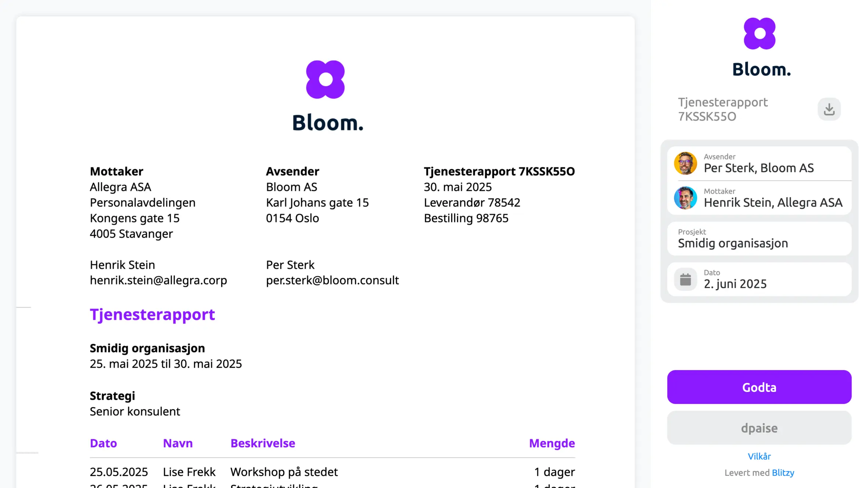The height and width of the screenshot is (488, 868).
Task: Select the Mottaker row Henrik Stein
Action: 759,198
